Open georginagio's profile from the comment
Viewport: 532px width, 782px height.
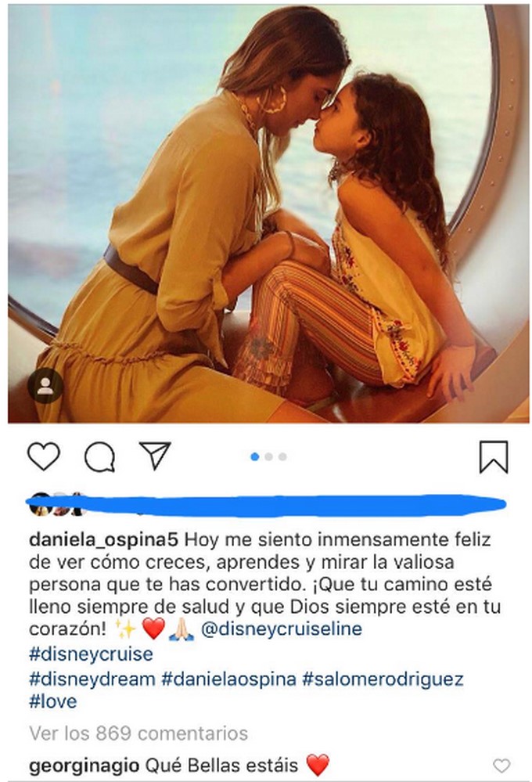(84, 766)
